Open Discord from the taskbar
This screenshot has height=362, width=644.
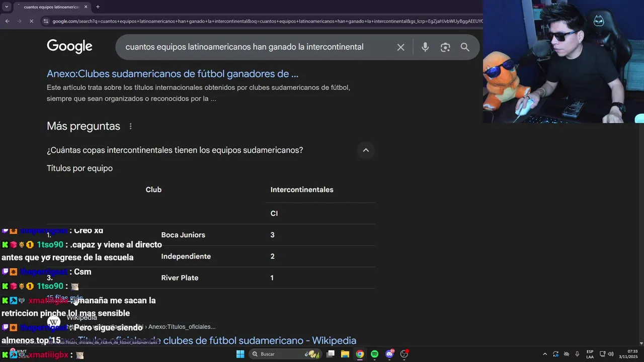(x=389, y=354)
